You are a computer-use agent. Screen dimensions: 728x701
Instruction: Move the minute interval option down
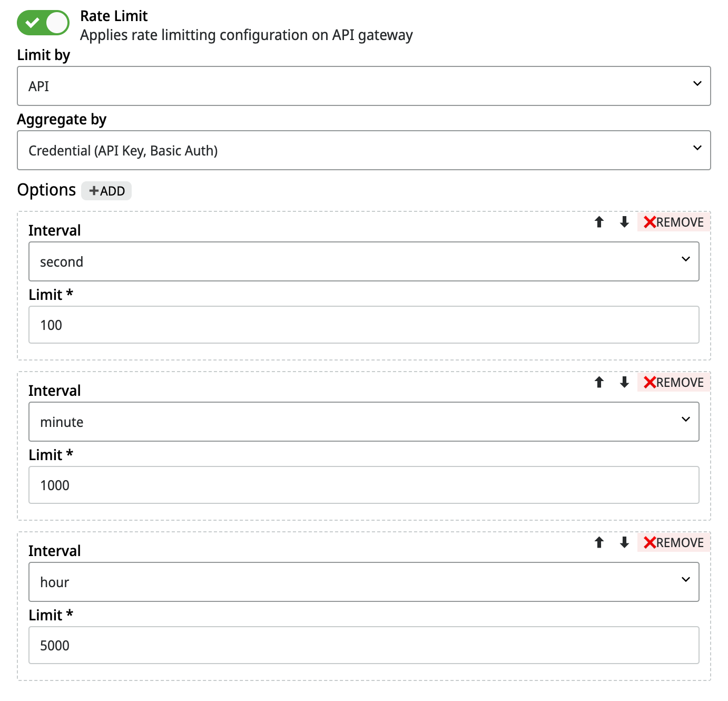click(x=624, y=382)
